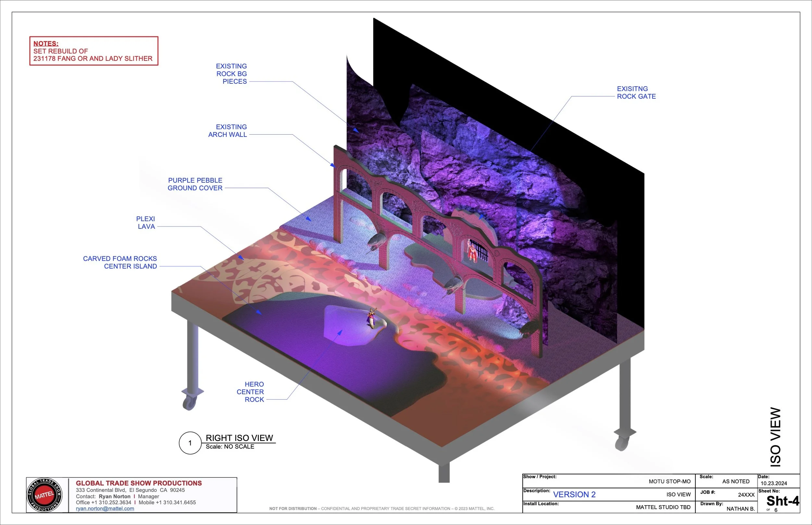Click the PURPLE PEBBLE GROUND COVER label

tap(195, 184)
